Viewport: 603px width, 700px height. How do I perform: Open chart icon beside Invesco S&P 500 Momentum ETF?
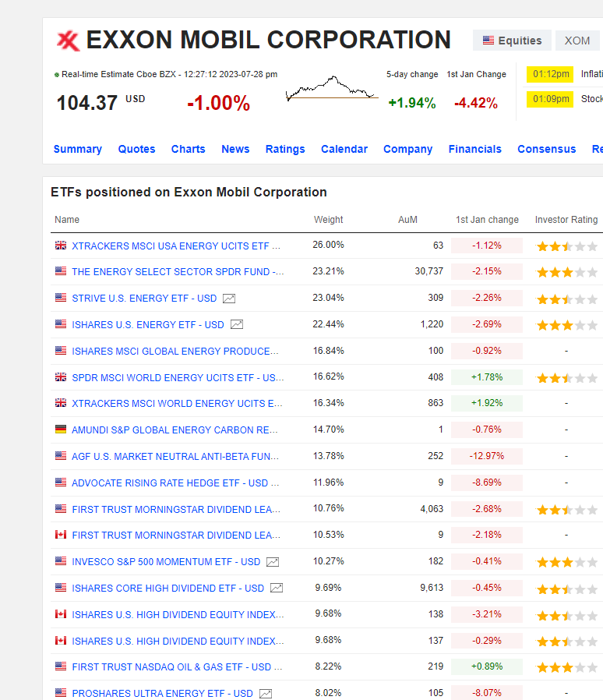coord(272,562)
